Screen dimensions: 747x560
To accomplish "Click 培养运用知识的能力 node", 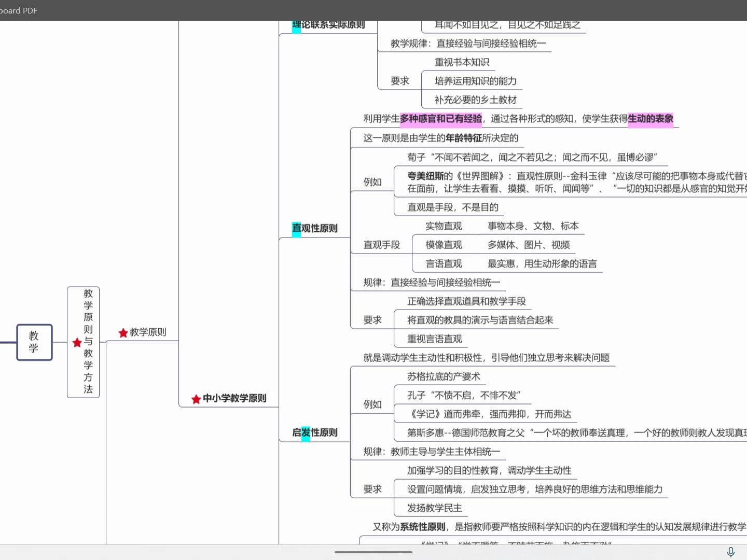I will tap(476, 81).
